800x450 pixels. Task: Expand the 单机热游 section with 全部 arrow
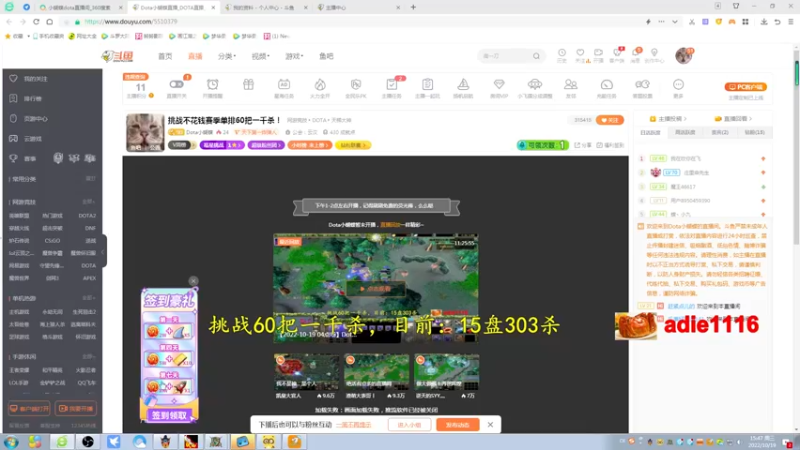point(89,298)
